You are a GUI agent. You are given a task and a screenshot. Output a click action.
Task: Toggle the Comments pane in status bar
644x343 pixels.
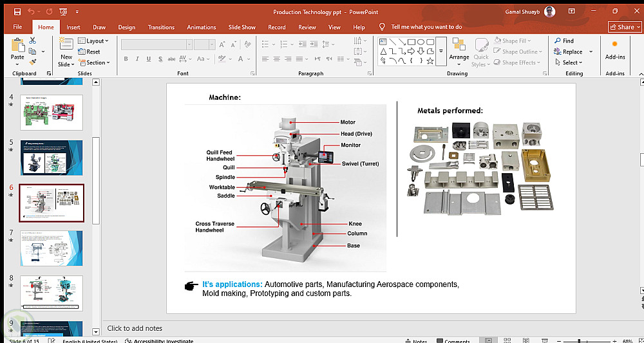pos(452,341)
